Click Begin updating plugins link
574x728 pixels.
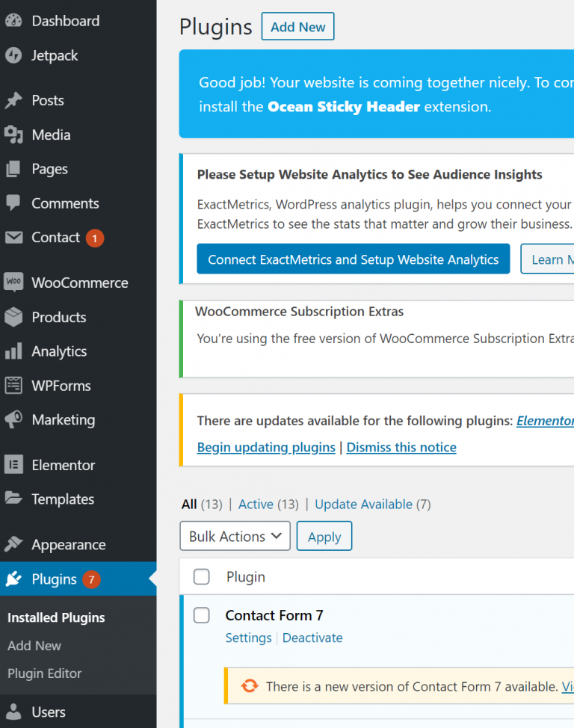coord(266,447)
